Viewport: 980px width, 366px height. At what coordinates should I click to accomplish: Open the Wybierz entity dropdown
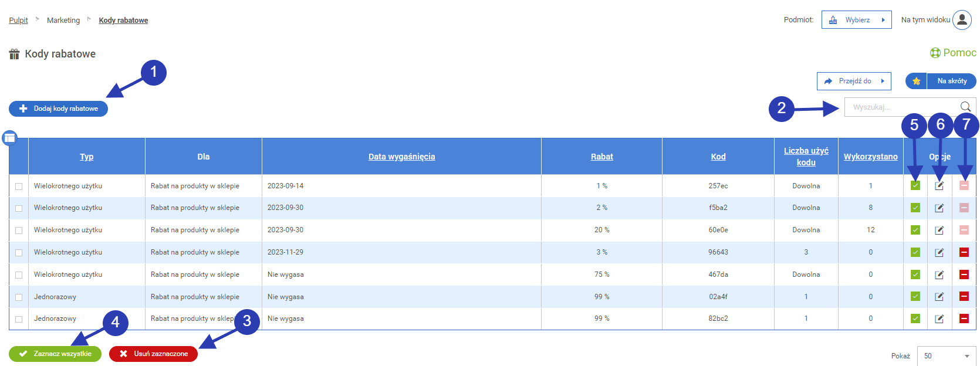pos(856,20)
